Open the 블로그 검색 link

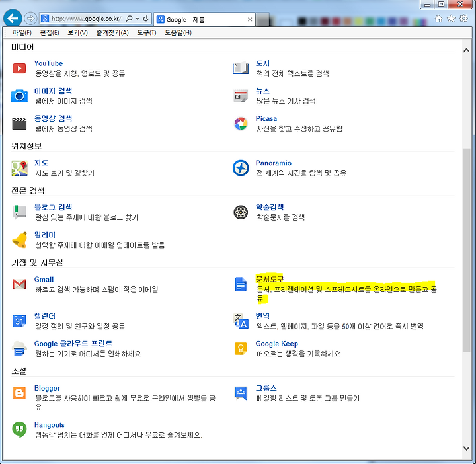[53, 208]
